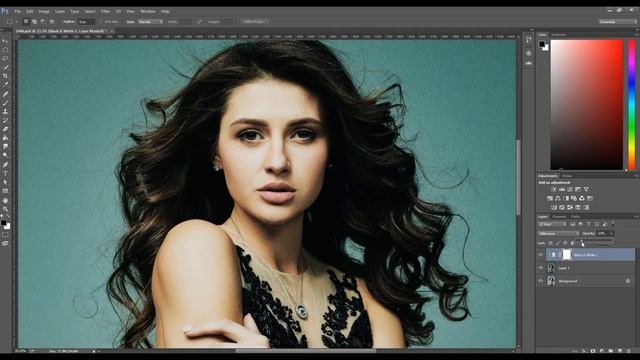Select the Pen tool
The width and height of the screenshot is (640, 360).
(x=5, y=165)
